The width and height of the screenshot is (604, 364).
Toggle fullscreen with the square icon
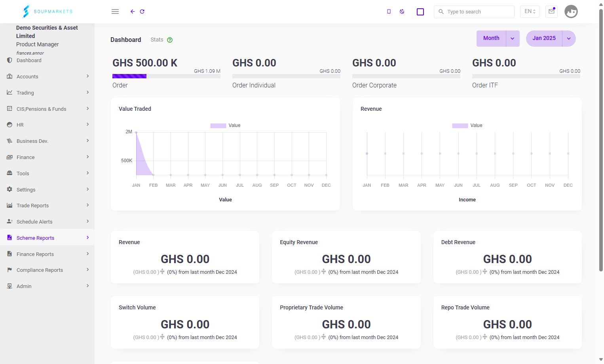[x=420, y=12]
